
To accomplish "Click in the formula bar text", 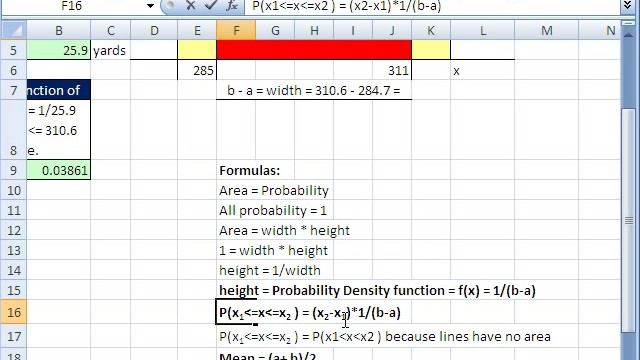I will 432,6.
